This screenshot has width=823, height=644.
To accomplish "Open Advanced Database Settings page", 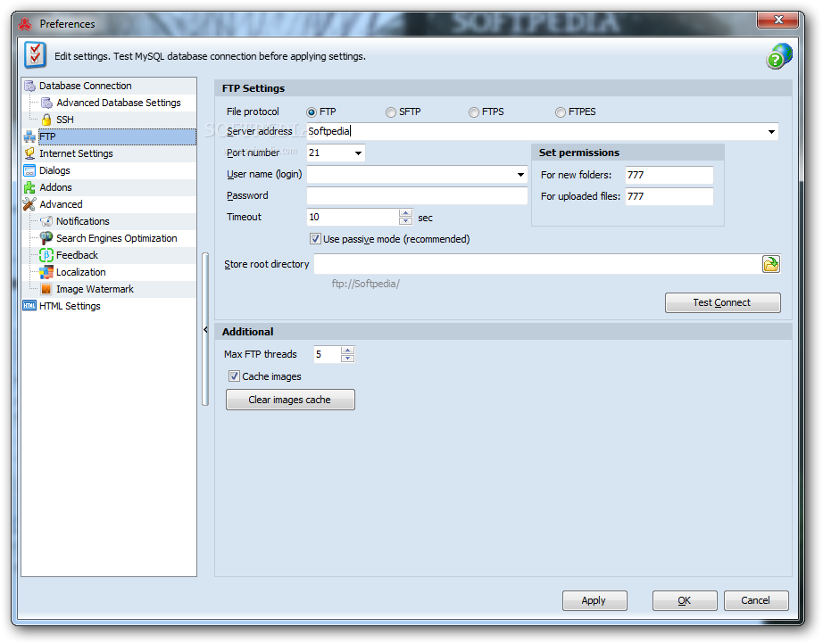I will point(119,103).
